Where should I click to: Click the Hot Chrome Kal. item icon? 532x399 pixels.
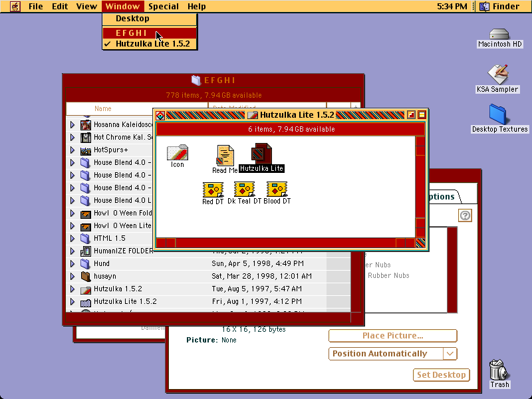tap(86, 137)
